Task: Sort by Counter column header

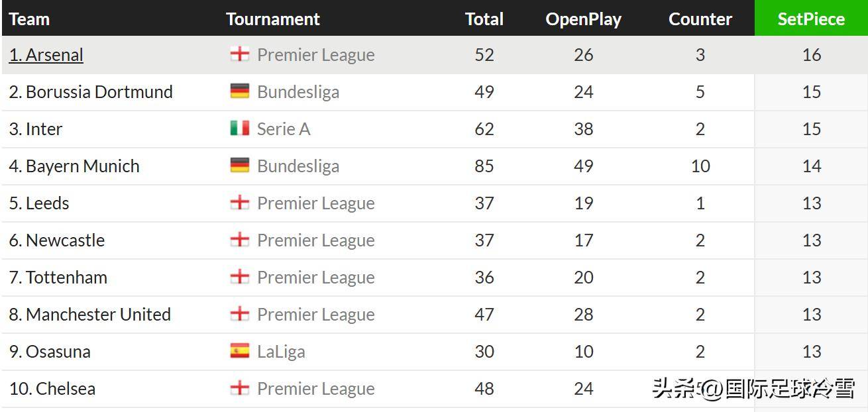Action: tap(700, 19)
